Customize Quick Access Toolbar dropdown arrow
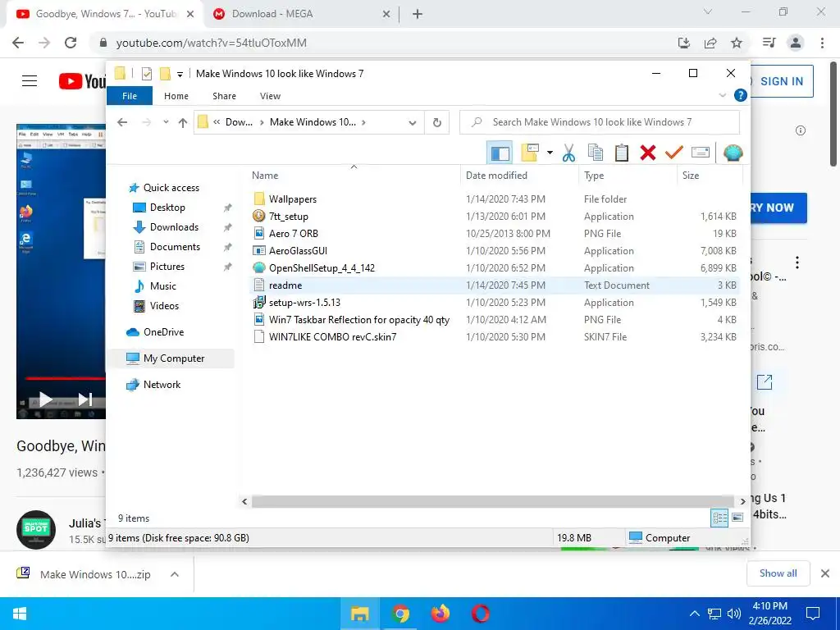 [180, 74]
